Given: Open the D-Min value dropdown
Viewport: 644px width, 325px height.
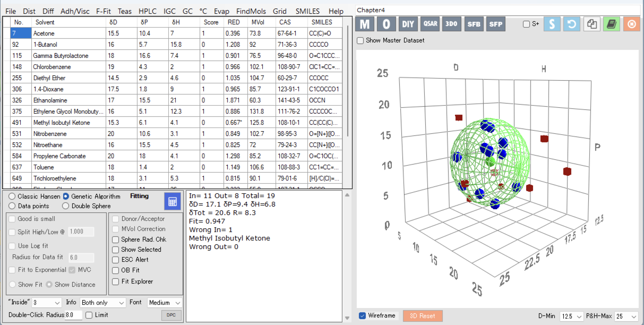Looking at the screenshot, I should pos(572,316).
